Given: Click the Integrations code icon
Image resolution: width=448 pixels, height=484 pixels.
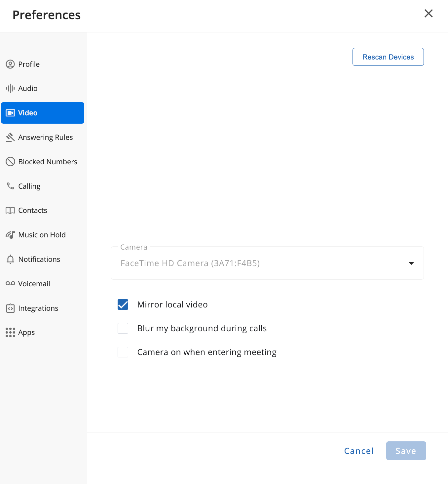Looking at the screenshot, I should click(10, 308).
